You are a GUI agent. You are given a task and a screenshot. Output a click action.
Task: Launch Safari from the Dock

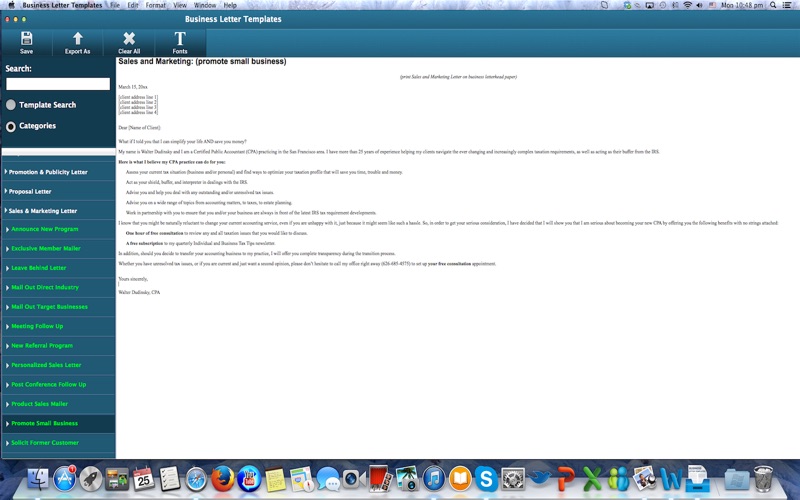coord(196,479)
